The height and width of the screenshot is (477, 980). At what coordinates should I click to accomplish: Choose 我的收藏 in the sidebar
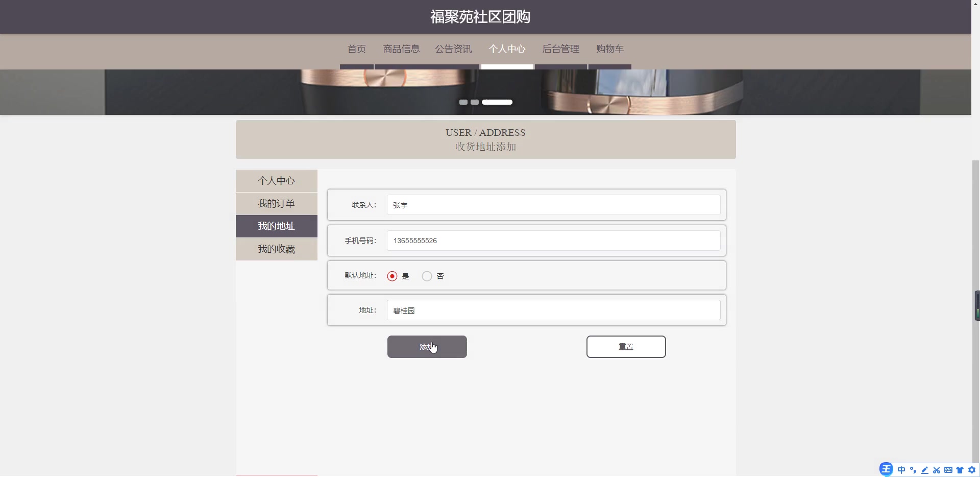pos(276,249)
